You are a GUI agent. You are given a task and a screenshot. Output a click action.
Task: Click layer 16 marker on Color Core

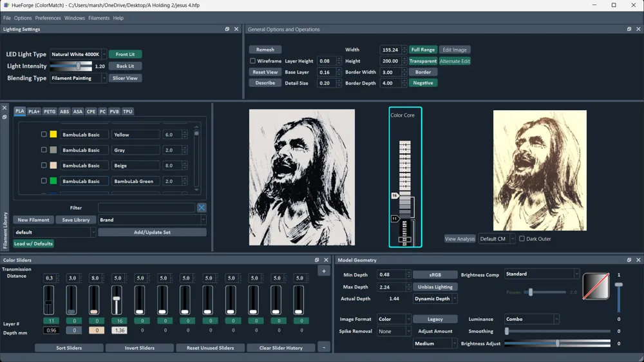coord(395,196)
